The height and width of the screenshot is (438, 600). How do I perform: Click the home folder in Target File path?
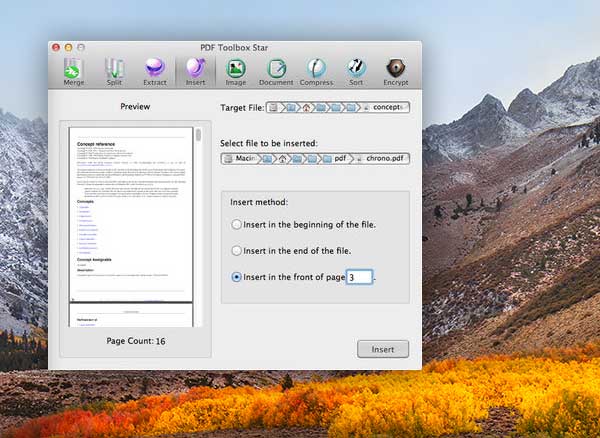coord(307,107)
